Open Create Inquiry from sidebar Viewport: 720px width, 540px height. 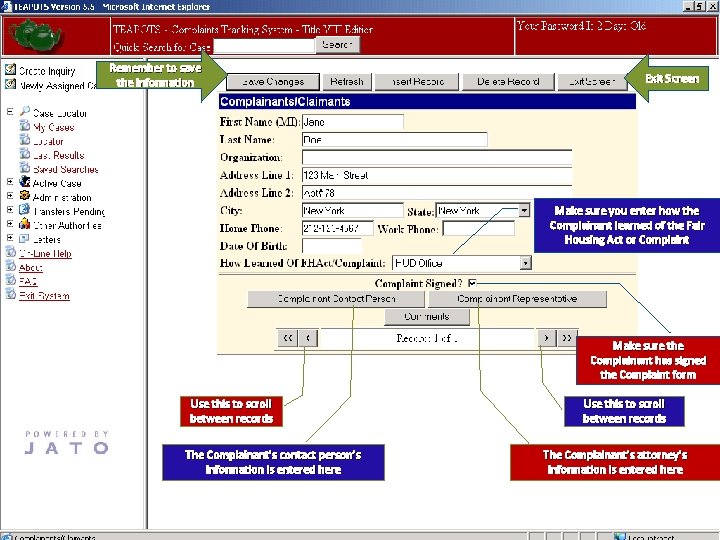47,71
